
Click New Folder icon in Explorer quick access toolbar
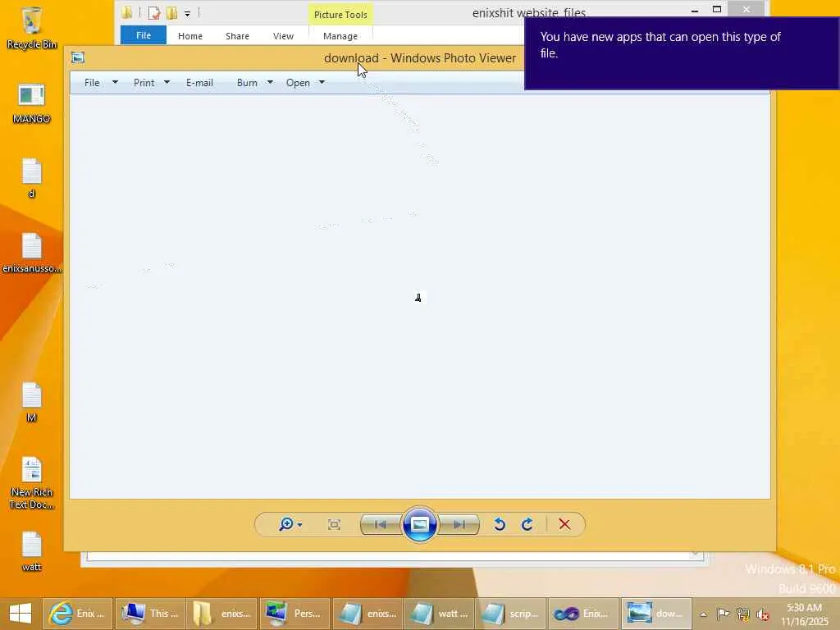[172, 13]
